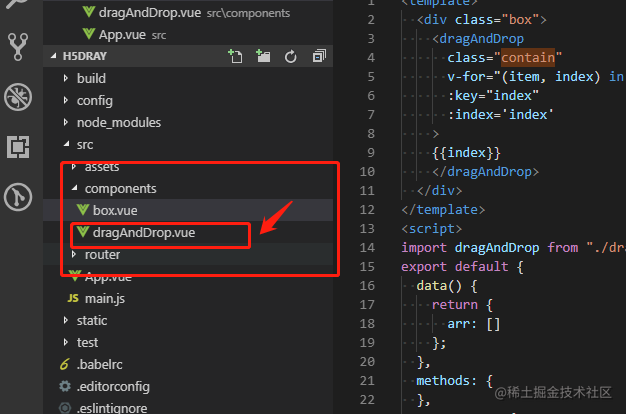Expand the router folder
This screenshot has height=414, width=626.
coord(74,254)
